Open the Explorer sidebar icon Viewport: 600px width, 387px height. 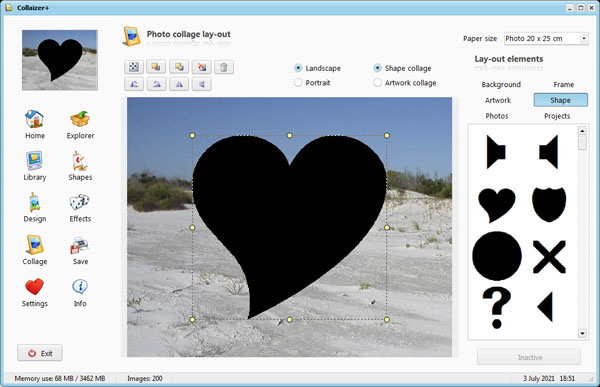[80, 125]
